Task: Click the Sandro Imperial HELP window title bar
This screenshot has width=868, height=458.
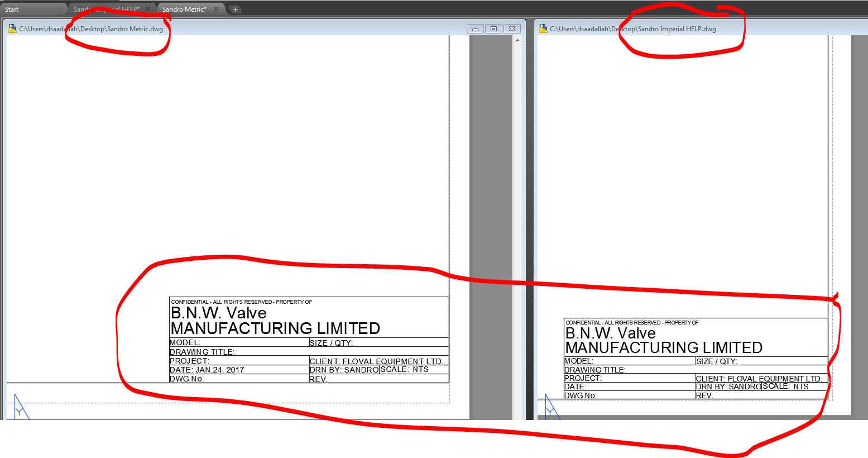Action: point(781,28)
